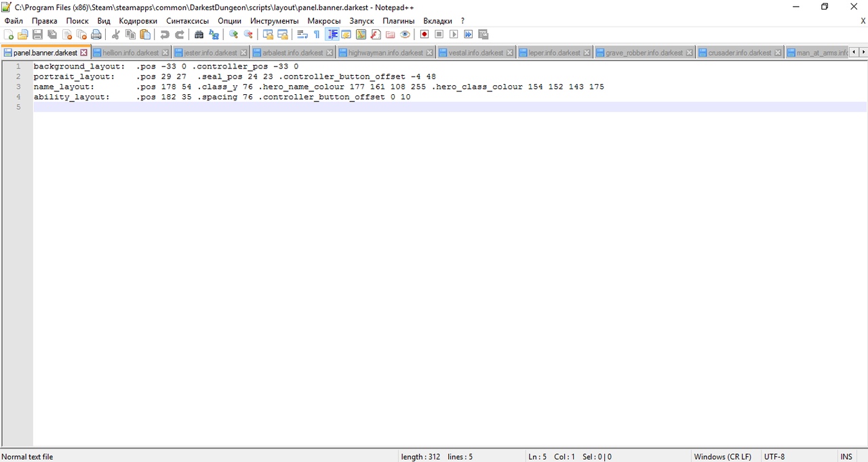Click the Stop macro recording icon
868x462 pixels.
[x=439, y=35]
